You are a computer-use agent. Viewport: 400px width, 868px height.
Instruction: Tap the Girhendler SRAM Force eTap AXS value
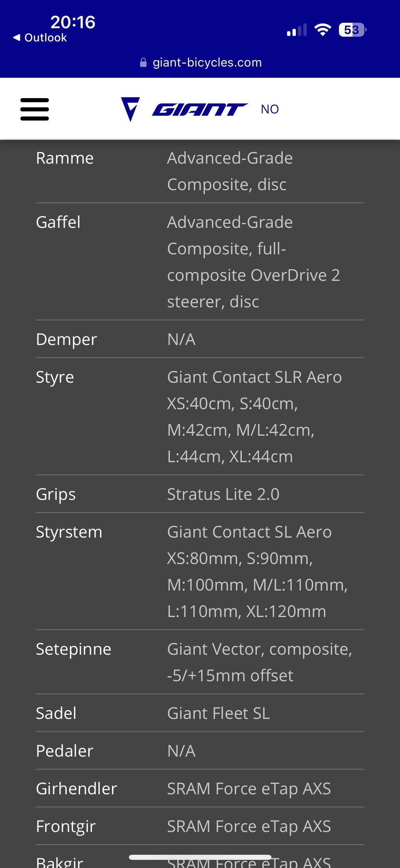(249, 789)
